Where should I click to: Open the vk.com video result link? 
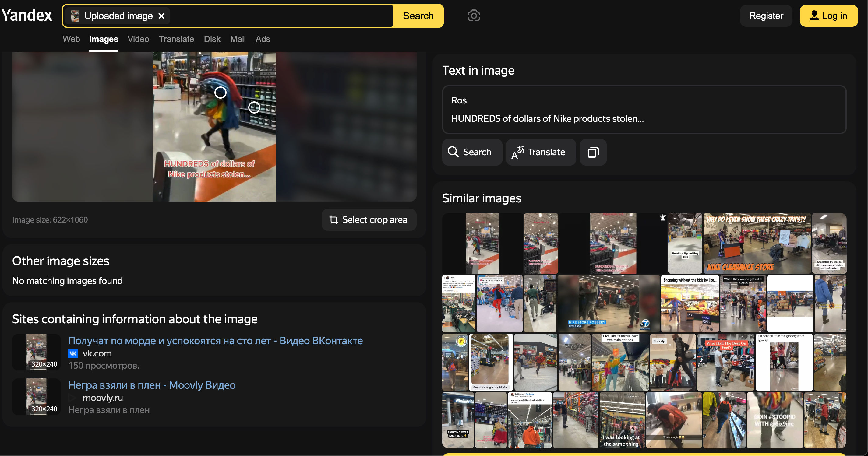coord(215,341)
